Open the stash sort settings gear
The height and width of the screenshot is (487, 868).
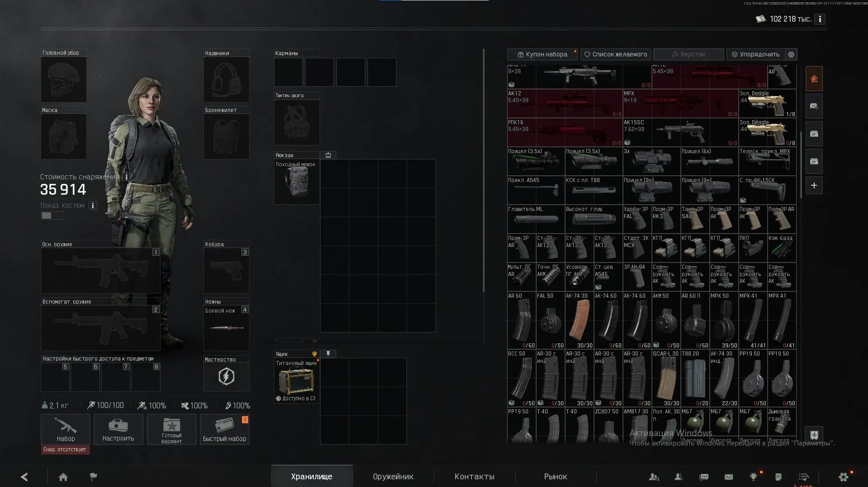[791, 54]
